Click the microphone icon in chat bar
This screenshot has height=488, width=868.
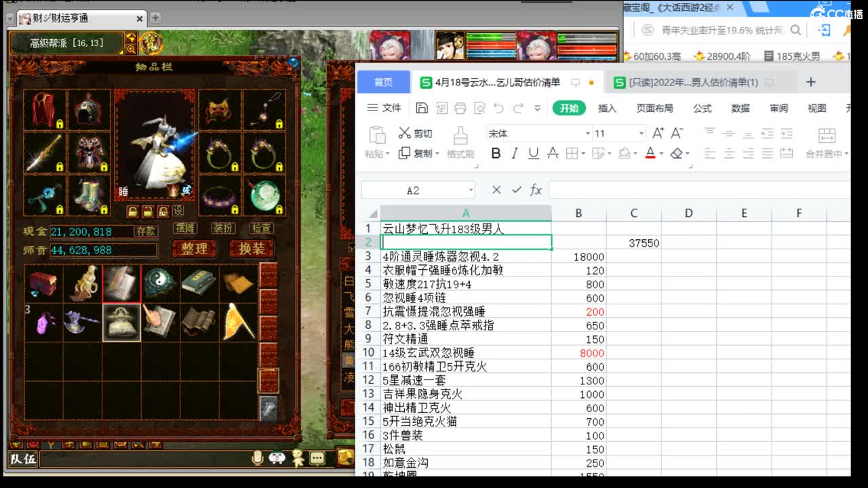(x=258, y=458)
